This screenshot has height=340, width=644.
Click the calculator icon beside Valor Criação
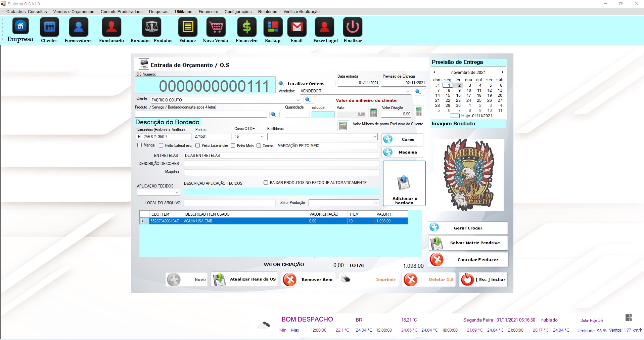pyautogui.click(x=419, y=112)
